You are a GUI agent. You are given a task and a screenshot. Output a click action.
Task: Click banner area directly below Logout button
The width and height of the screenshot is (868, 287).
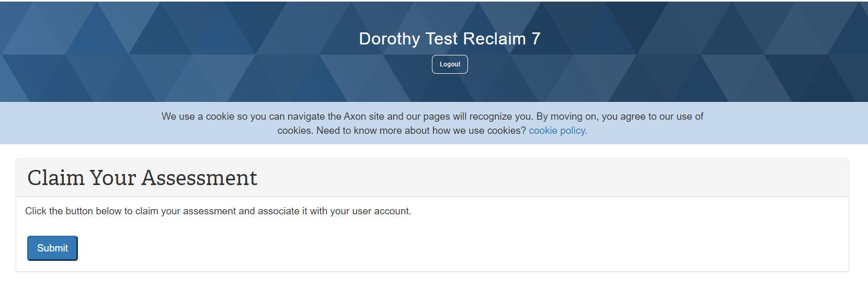[x=450, y=88]
